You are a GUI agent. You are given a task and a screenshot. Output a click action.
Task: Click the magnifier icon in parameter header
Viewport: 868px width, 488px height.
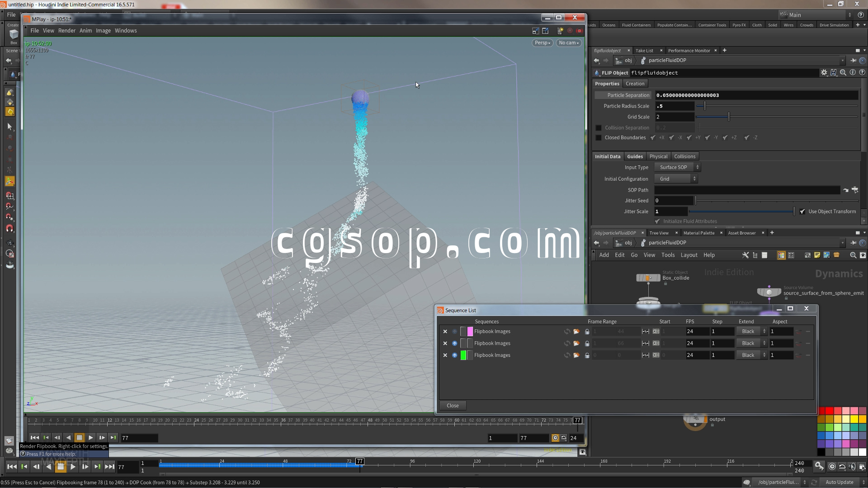tap(843, 73)
